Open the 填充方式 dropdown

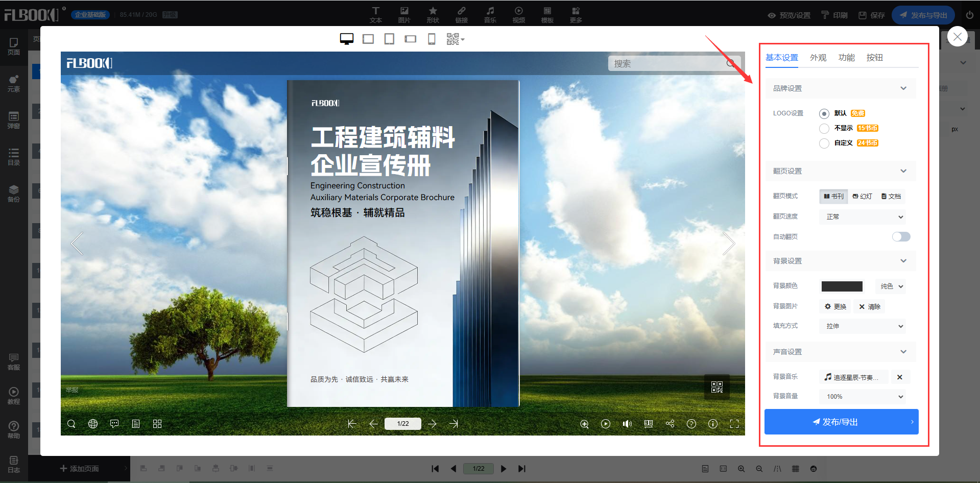coord(863,326)
